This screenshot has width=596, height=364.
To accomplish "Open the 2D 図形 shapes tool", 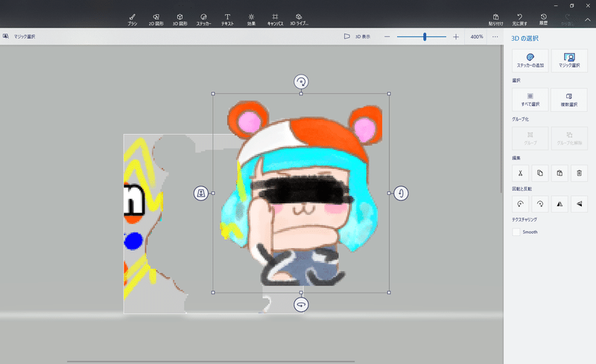I will point(156,19).
